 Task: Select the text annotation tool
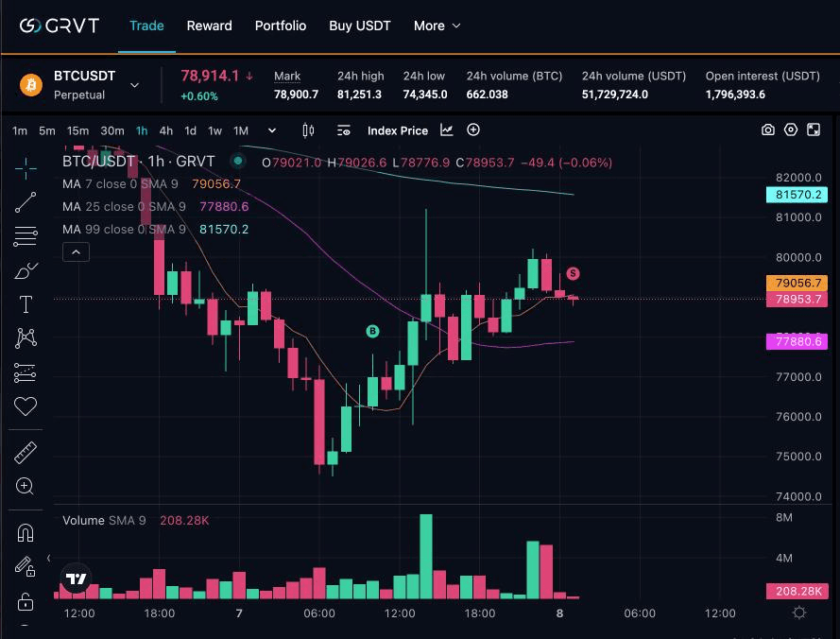click(26, 304)
